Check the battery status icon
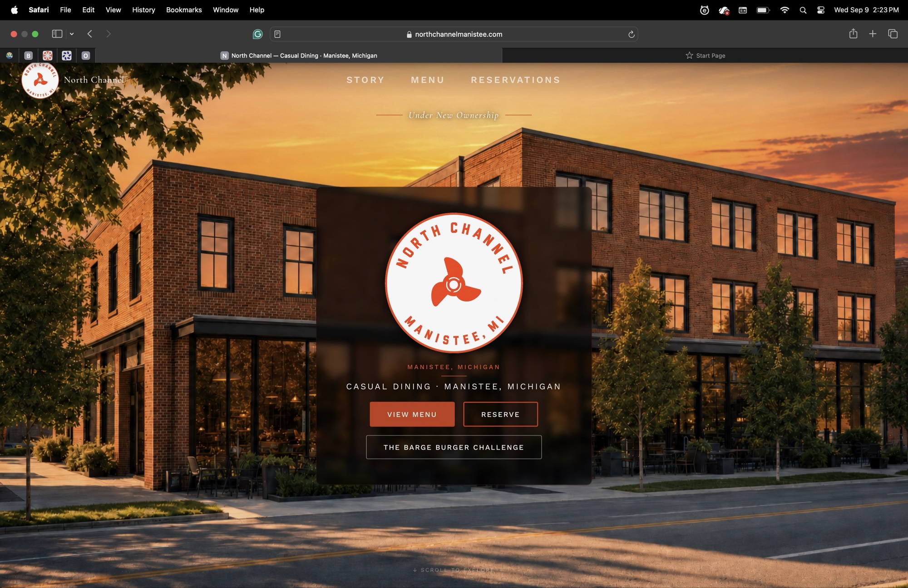 [763, 10]
